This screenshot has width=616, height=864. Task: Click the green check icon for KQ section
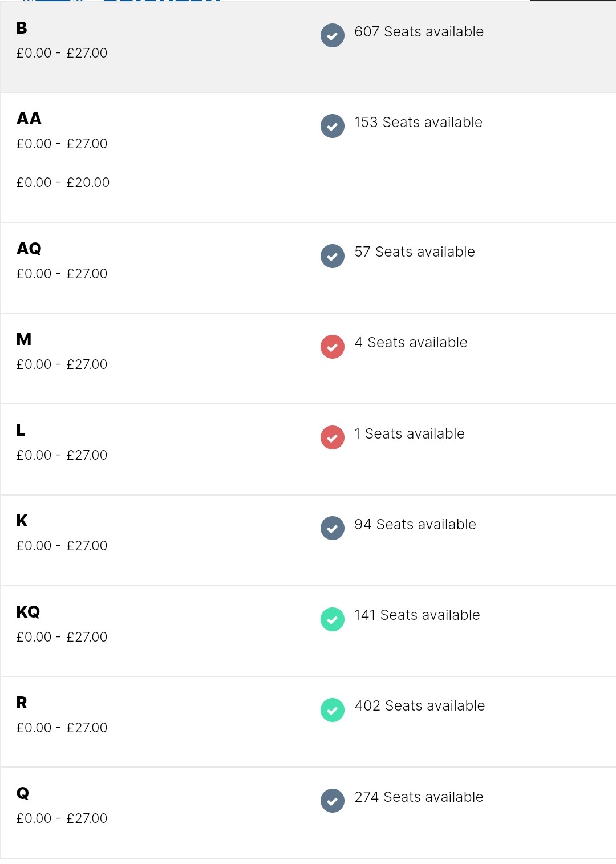(x=333, y=619)
